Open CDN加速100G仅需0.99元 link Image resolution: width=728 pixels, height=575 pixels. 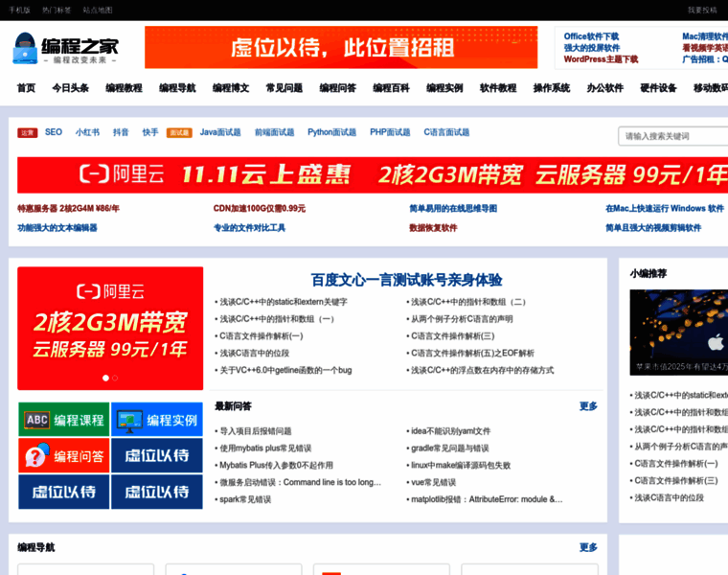click(259, 209)
